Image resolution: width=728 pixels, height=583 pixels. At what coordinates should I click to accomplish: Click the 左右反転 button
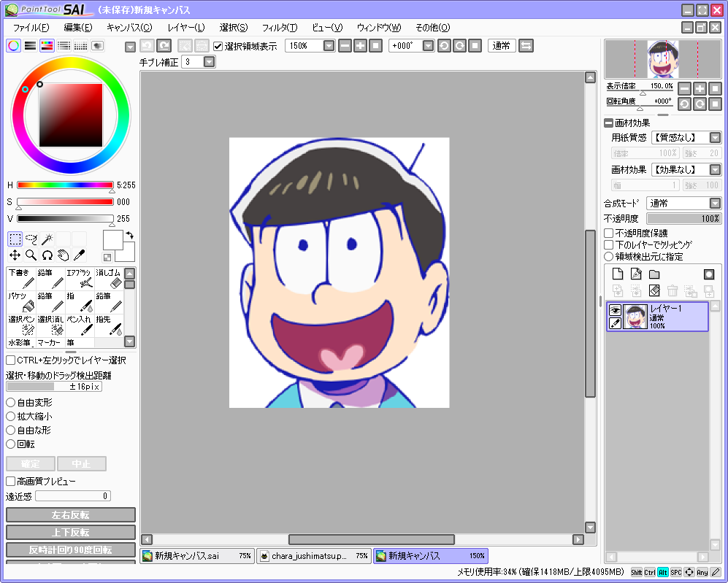coord(71,515)
